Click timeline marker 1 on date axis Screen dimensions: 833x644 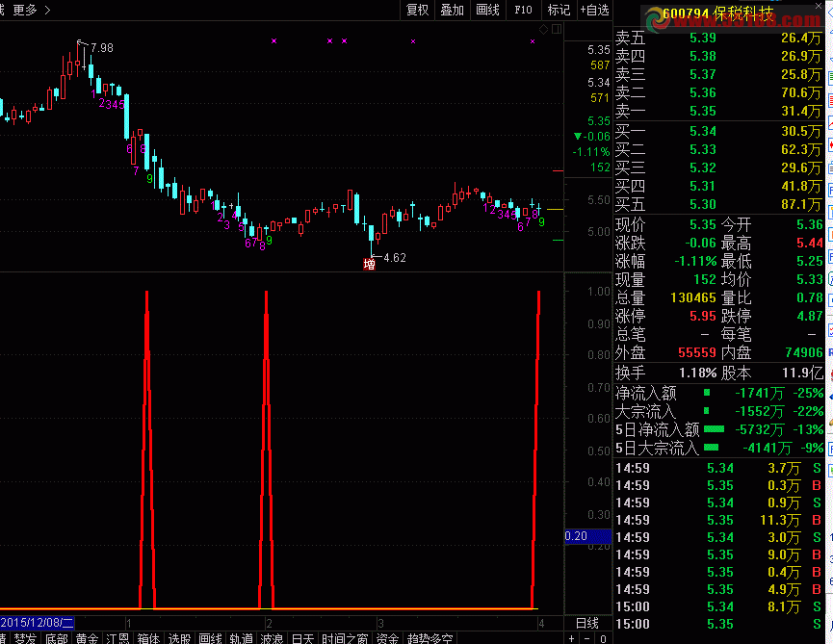pos(129,623)
